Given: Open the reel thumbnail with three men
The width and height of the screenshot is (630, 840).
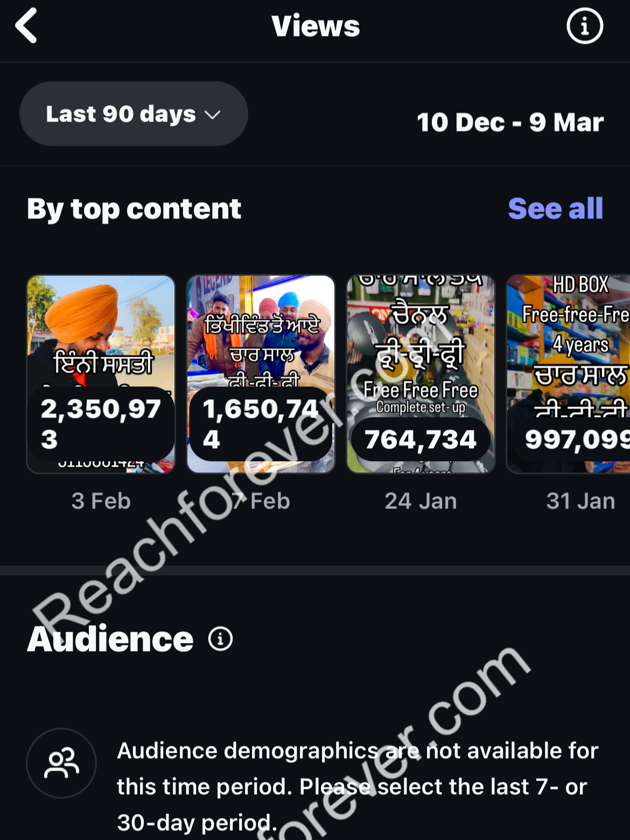Looking at the screenshot, I should pyautogui.click(x=261, y=375).
